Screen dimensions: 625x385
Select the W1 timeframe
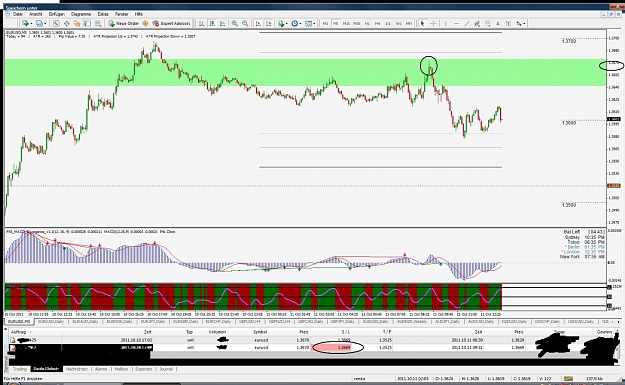(399, 24)
